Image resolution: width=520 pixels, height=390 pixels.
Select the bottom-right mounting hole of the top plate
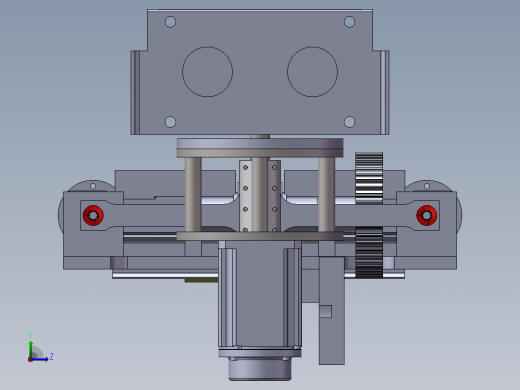click(349, 122)
